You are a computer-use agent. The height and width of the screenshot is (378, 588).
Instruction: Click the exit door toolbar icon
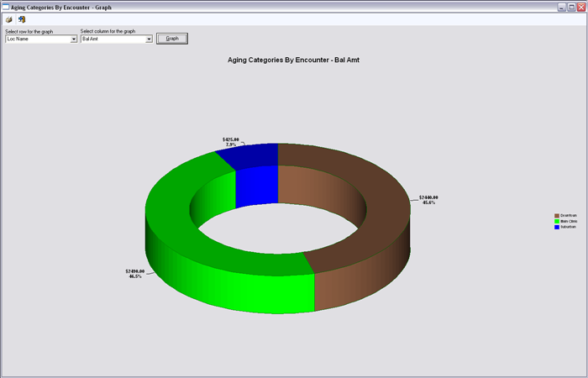click(x=22, y=19)
